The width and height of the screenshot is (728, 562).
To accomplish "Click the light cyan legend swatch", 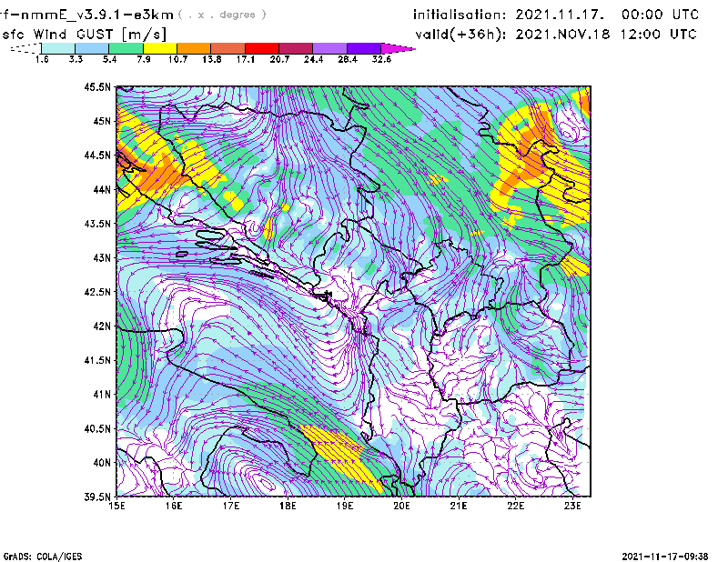I will pos(58,48).
